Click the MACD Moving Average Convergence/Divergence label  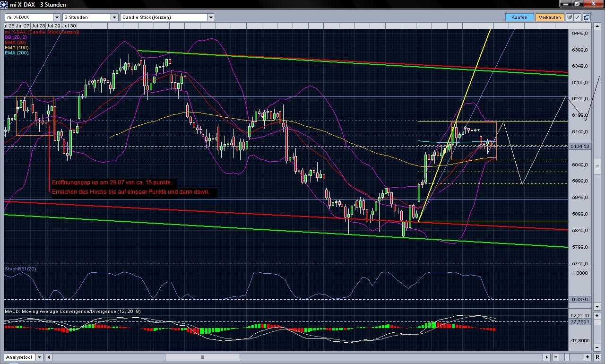click(x=72, y=312)
